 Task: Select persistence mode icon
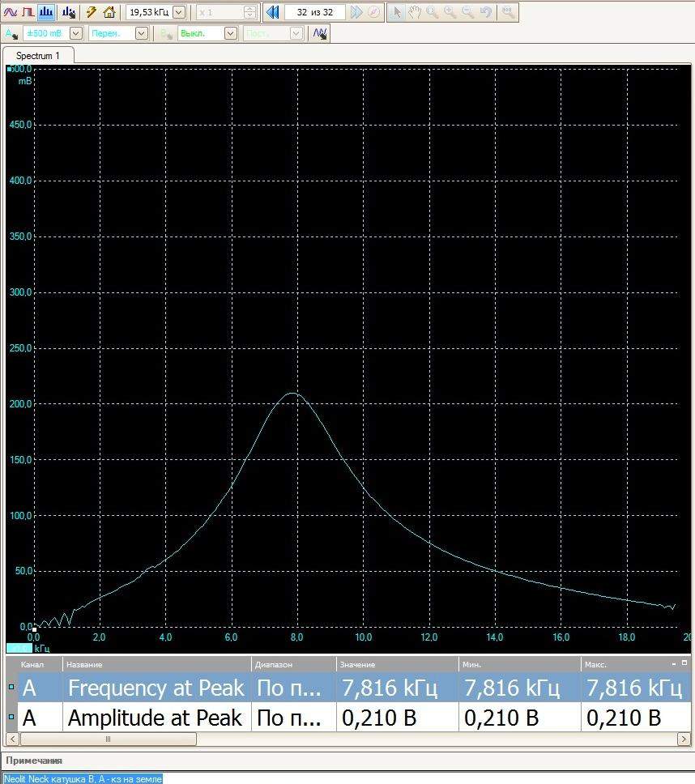pyautogui.click(x=28, y=12)
